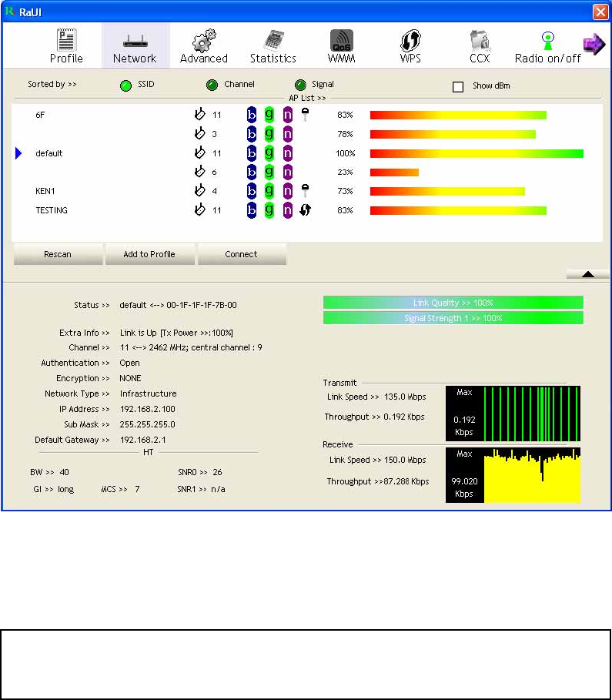
Task: Click the green Transmit throughput graph
Action: 513,414
